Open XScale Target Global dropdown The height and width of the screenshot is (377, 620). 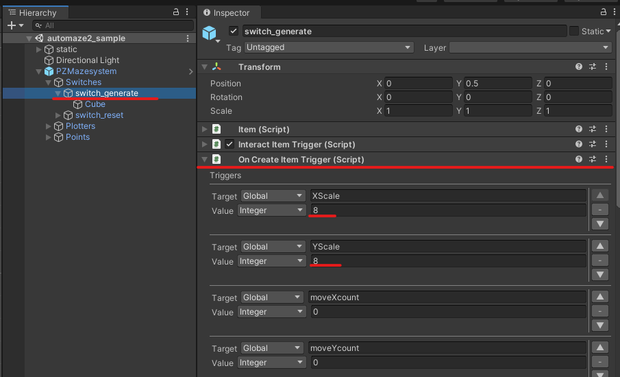tap(272, 196)
